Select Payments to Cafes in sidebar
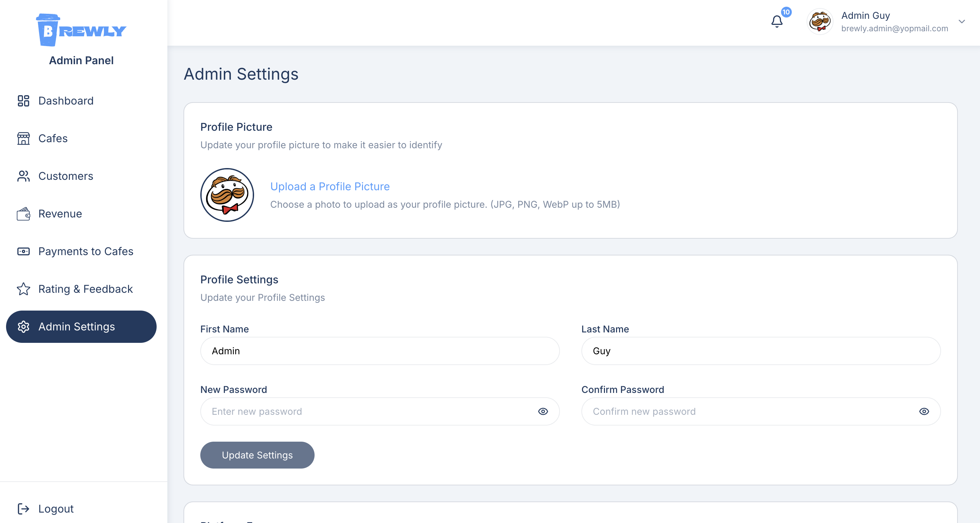The image size is (980, 523). pyautogui.click(x=81, y=251)
